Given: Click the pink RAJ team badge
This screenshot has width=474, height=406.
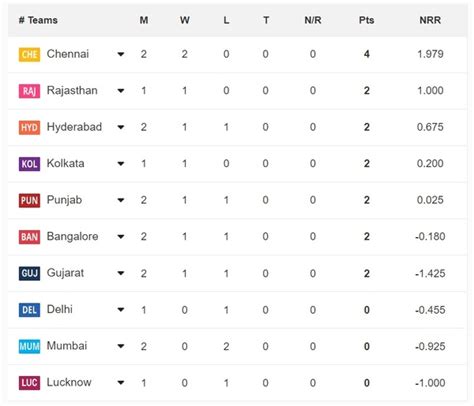Looking at the screenshot, I should [x=29, y=91].
